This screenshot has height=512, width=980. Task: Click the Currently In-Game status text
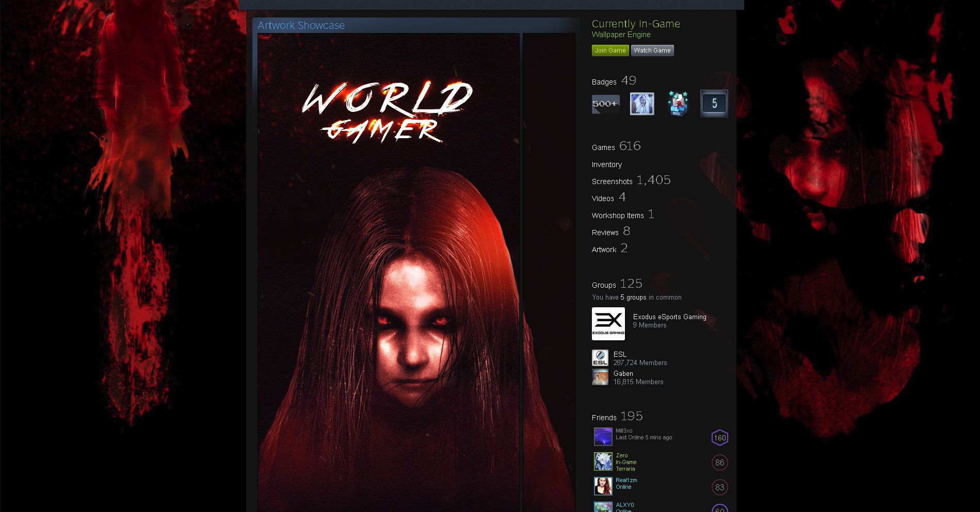636,24
